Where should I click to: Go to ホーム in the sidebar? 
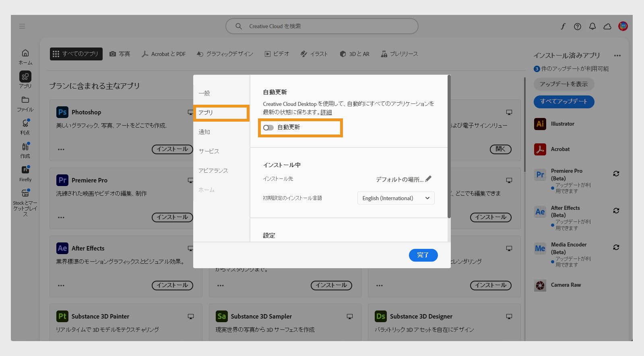pyautogui.click(x=25, y=57)
